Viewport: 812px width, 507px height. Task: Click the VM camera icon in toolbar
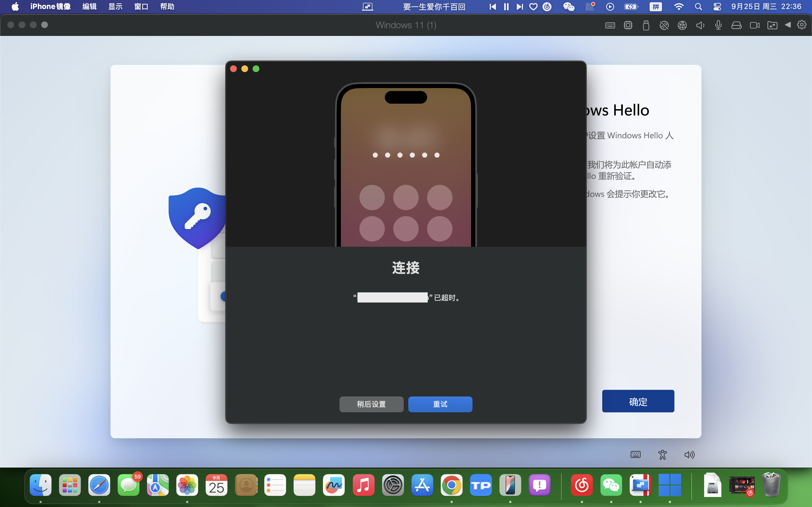click(x=754, y=25)
